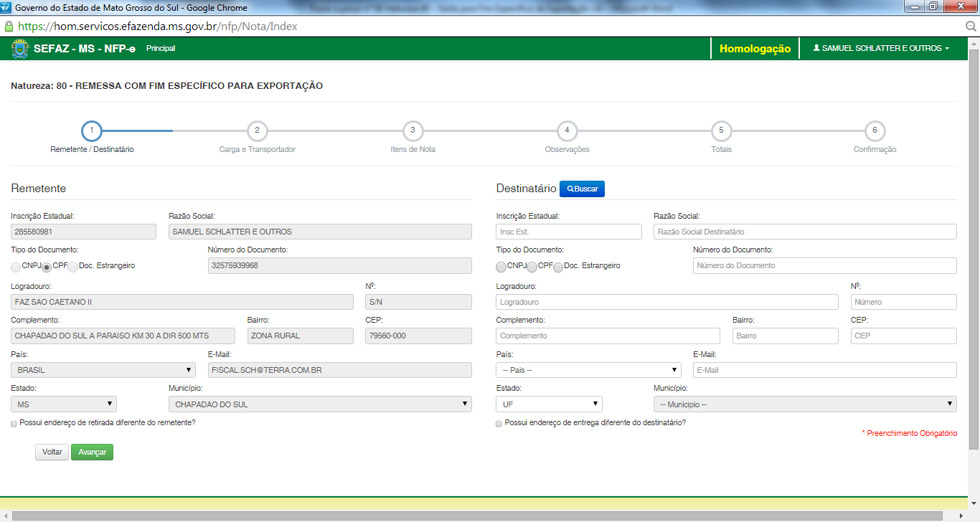Screen dimensions: 980x522
Task: Click the green Avançar button
Action: tap(92, 452)
